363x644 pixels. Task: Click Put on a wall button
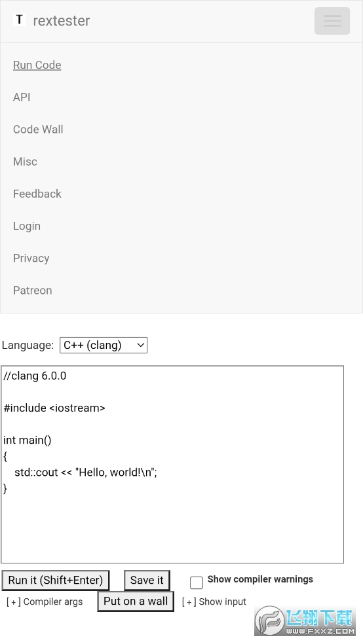136,601
